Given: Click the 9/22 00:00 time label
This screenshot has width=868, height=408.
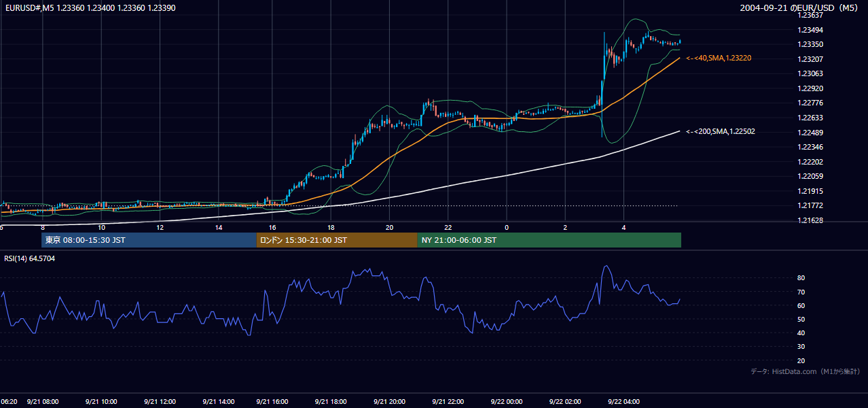Looking at the screenshot, I should coord(506,401).
